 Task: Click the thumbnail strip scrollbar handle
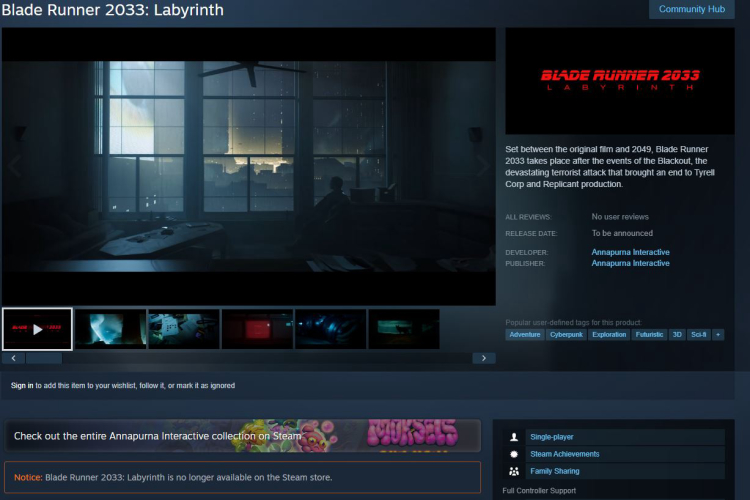tap(44, 358)
